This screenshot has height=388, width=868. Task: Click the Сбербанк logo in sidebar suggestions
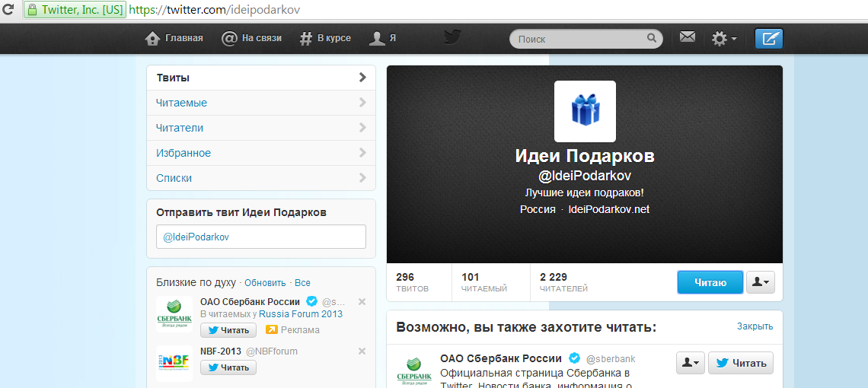174,314
